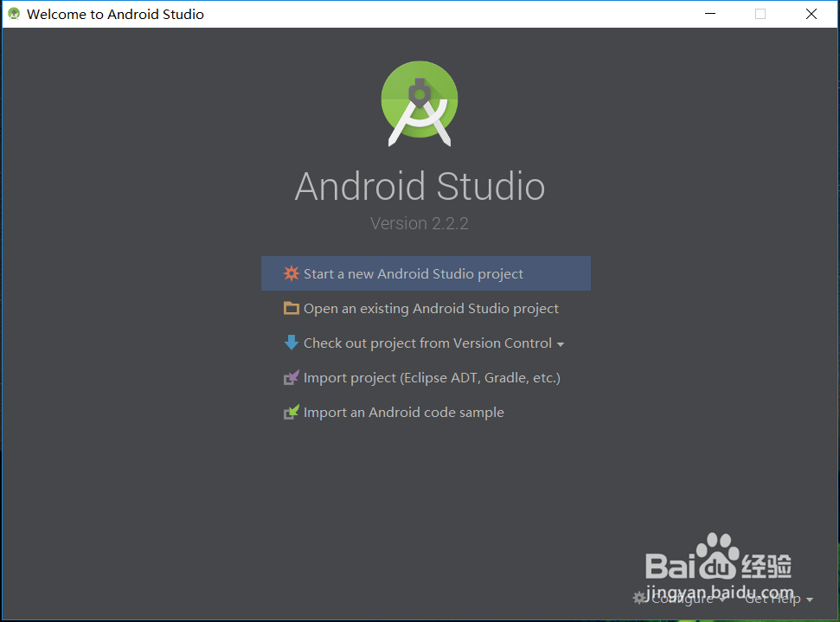The height and width of the screenshot is (622, 840).
Task: Click the Android Studio compass logo
Action: click(x=420, y=104)
